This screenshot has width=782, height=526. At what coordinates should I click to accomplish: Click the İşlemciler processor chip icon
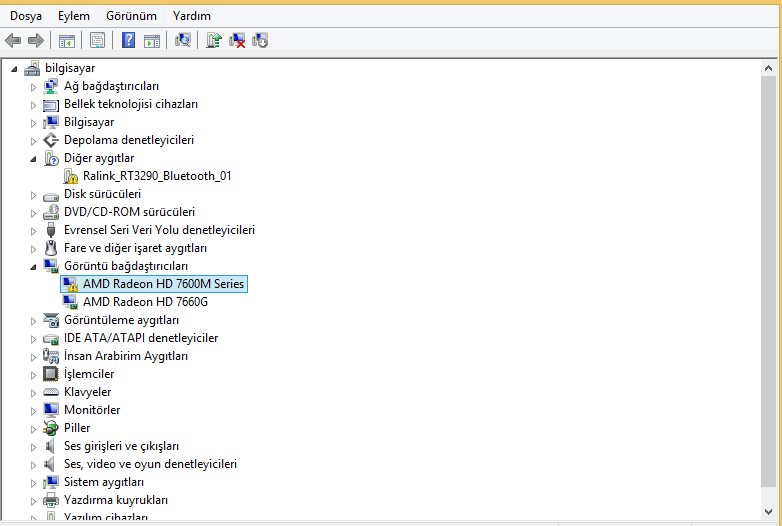click(50, 374)
